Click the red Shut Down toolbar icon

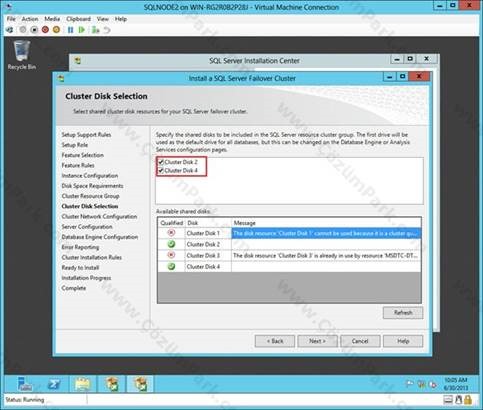click(45, 30)
